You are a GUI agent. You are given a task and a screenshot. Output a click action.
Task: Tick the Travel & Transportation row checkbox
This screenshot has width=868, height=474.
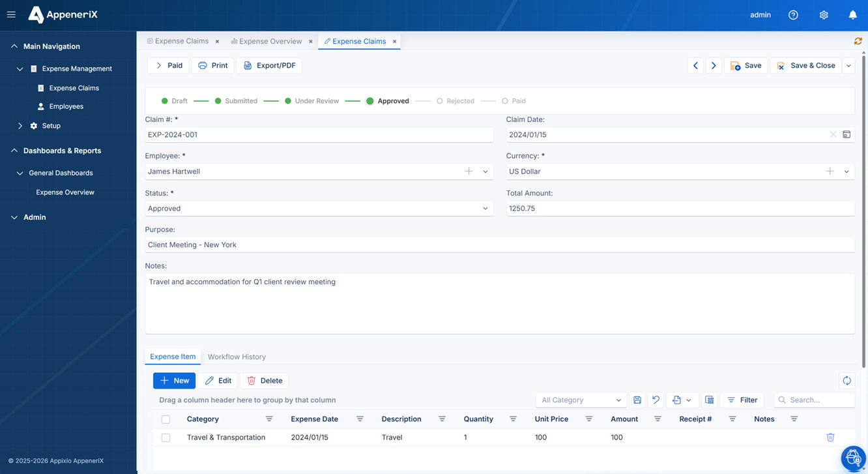point(166,437)
